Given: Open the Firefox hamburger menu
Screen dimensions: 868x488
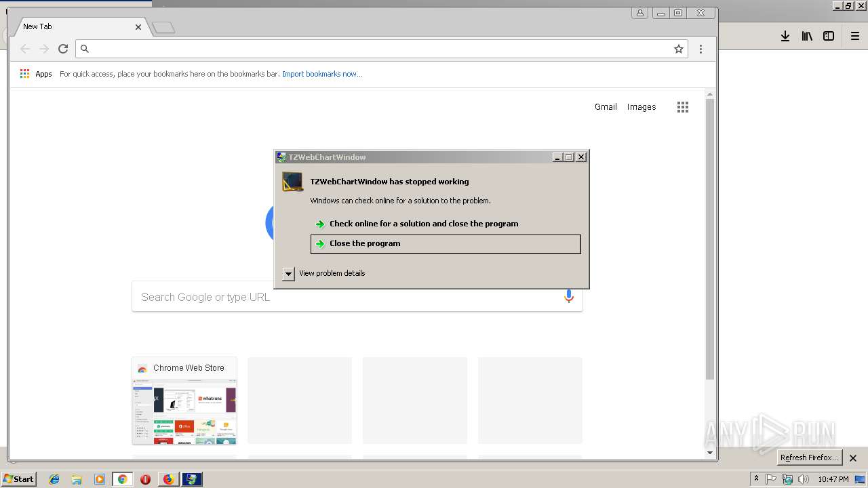Looking at the screenshot, I should tap(855, 37).
